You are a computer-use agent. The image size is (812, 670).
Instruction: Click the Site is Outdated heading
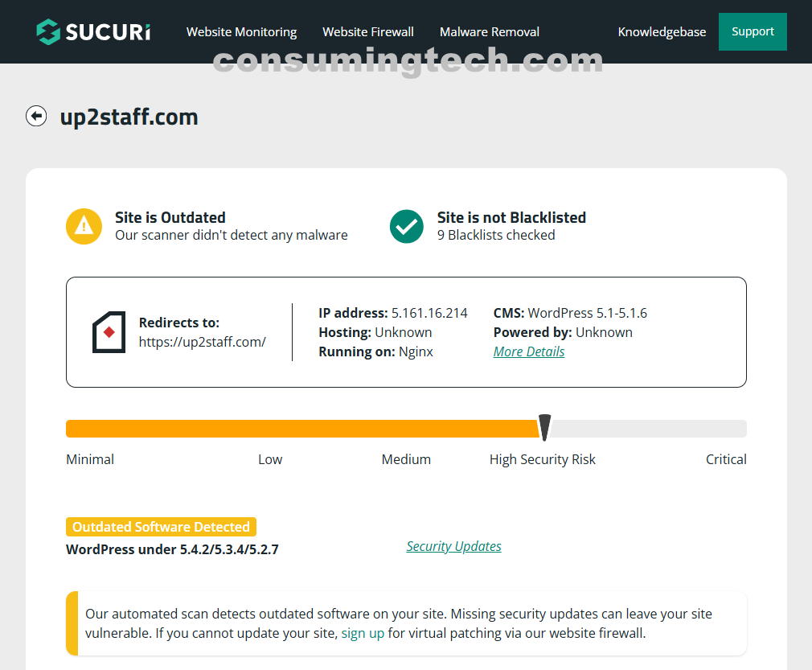point(170,217)
